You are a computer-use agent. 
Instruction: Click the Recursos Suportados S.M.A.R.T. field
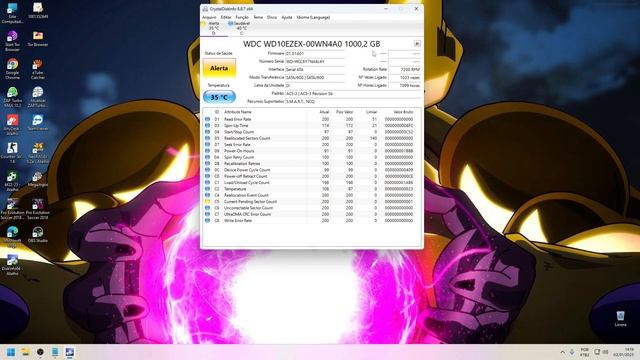point(353,101)
